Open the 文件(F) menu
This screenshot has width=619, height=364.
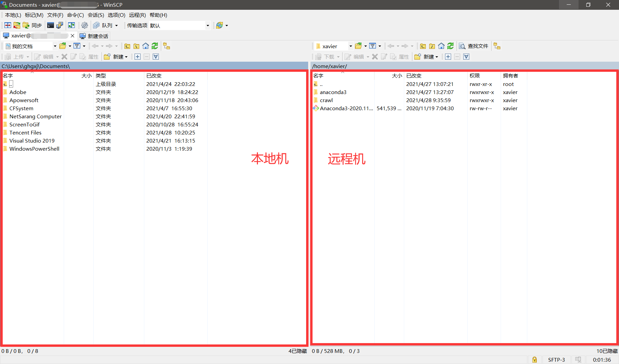tap(55, 15)
